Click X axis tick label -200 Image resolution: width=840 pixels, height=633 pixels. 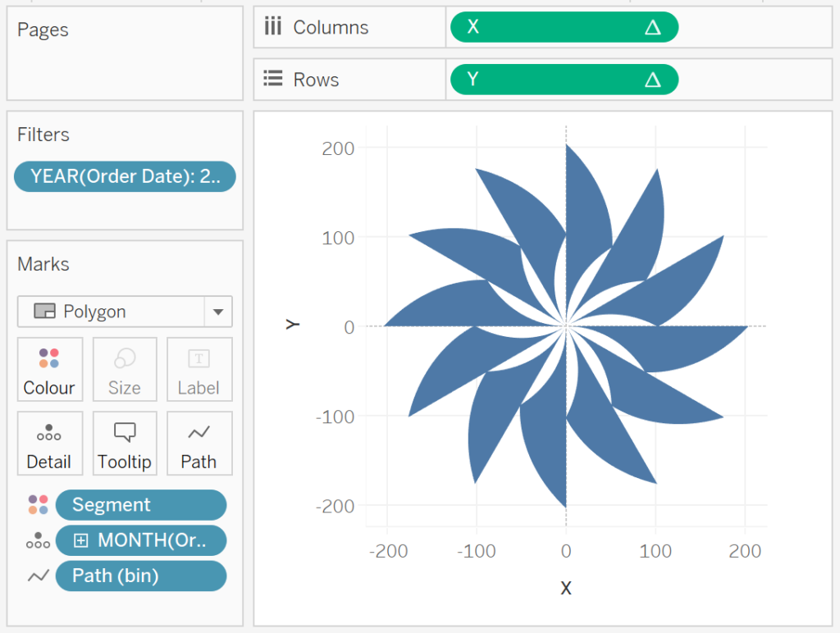point(388,551)
